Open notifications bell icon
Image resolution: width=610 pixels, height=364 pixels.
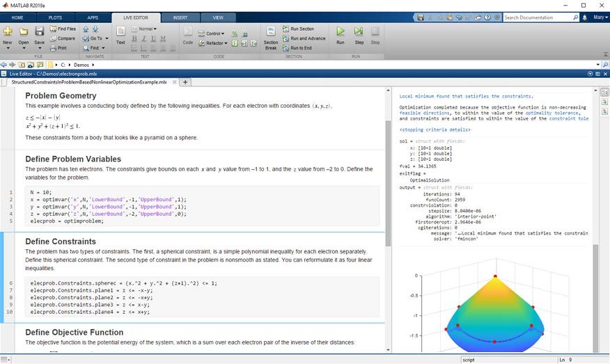(584, 17)
